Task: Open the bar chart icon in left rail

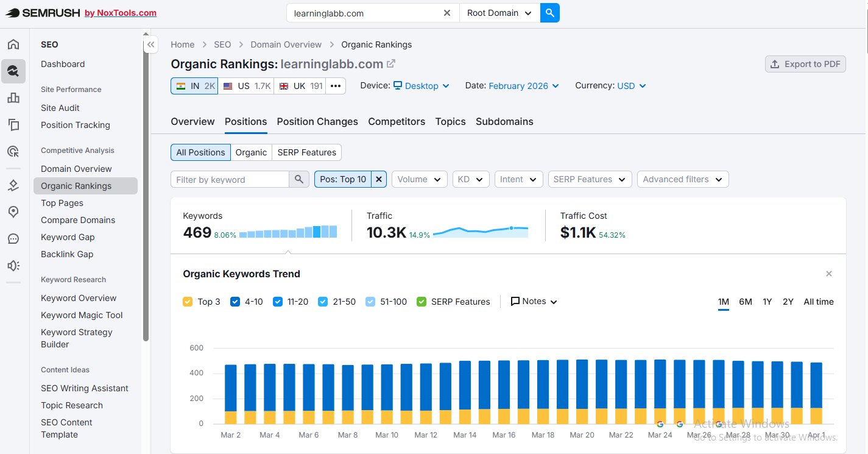Action: pyautogui.click(x=13, y=98)
